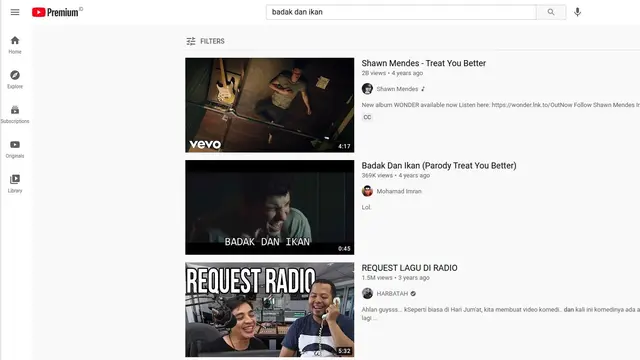The height and width of the screenshot is (360, 640).
Task: Open the hamburger guide menu
Action: [x=15, y=12]
